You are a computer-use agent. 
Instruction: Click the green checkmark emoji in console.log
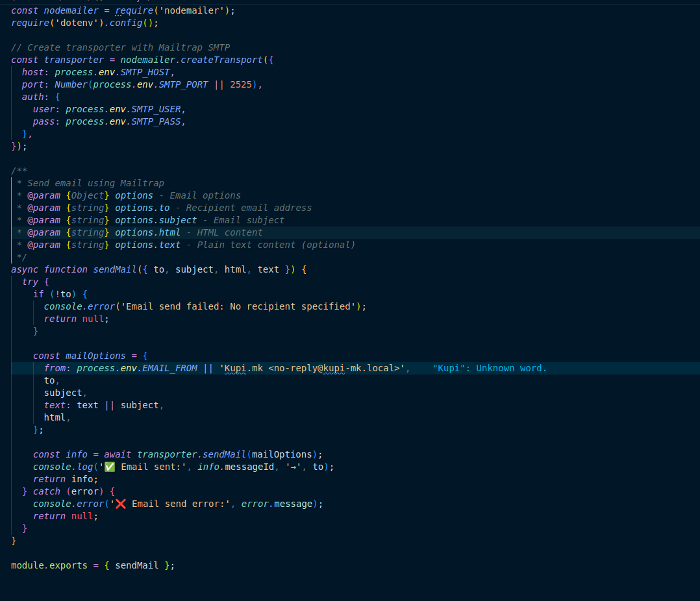(109, 467)
